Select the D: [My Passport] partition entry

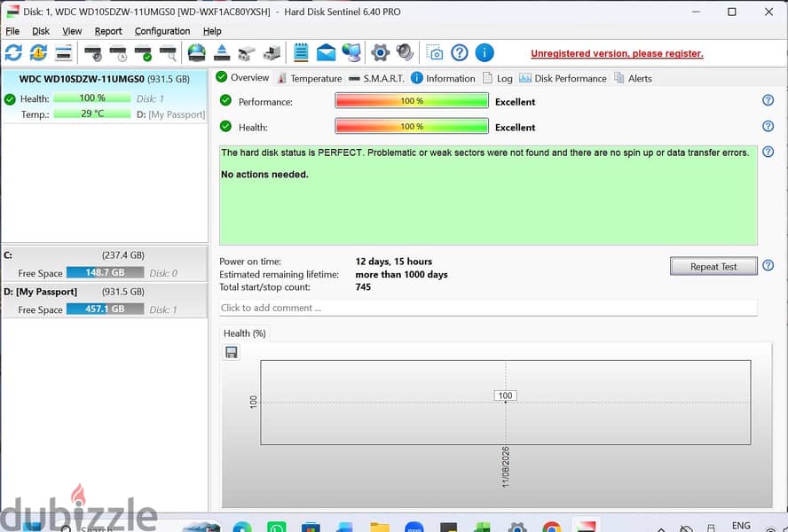tap(104, 301)
